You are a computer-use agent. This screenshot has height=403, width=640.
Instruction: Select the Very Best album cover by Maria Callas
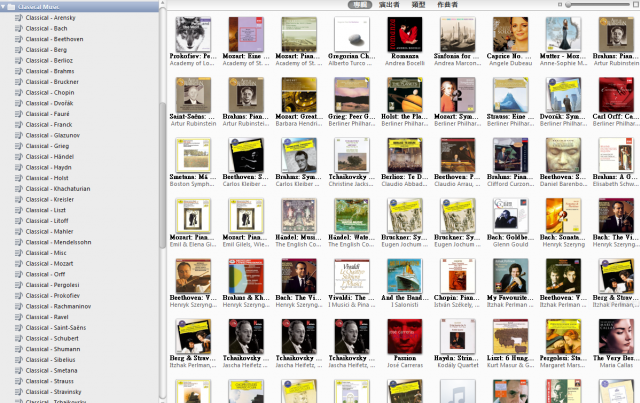click(616, 336)
